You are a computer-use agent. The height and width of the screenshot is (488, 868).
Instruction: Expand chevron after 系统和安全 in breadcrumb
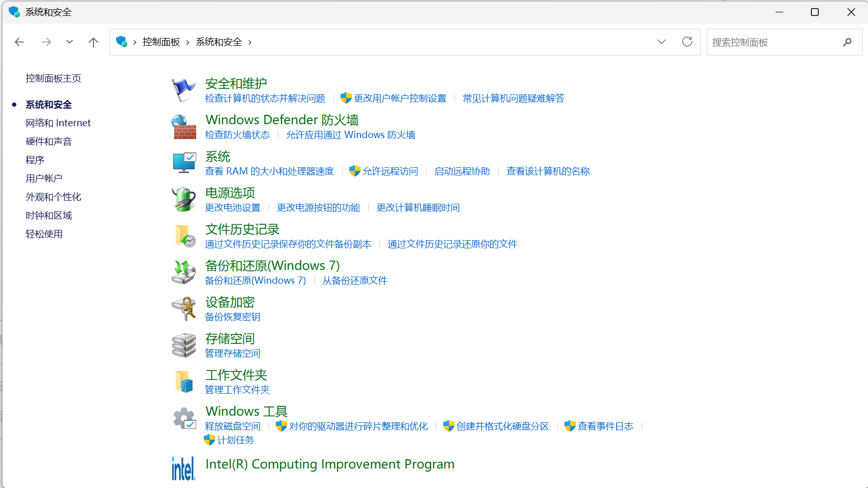250,43
